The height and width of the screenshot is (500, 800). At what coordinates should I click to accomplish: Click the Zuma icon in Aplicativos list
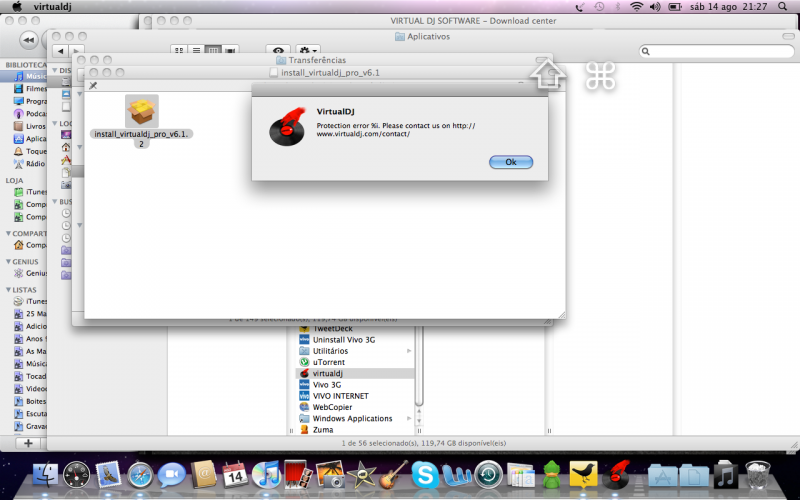tap(304, 430)
